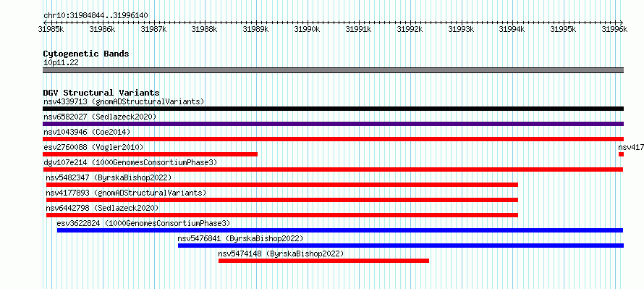Click the 31985k ruler position

tap(51, 29)
